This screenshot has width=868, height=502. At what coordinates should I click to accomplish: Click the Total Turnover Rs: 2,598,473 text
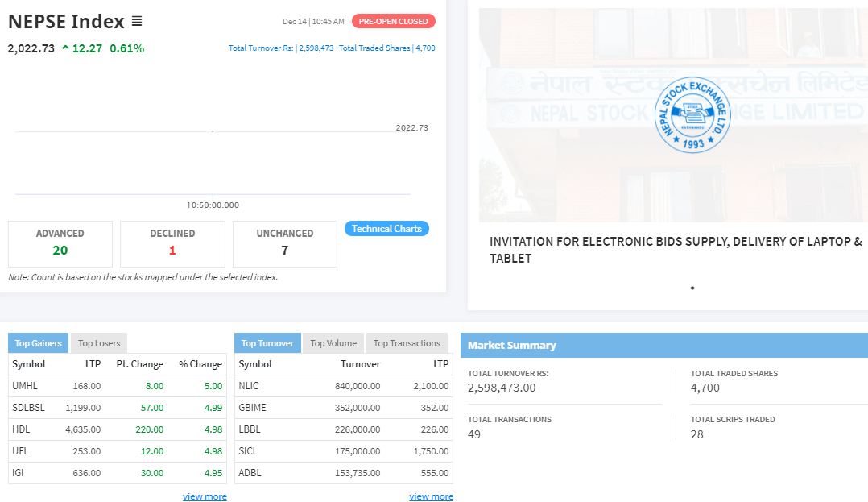point(281,48)
